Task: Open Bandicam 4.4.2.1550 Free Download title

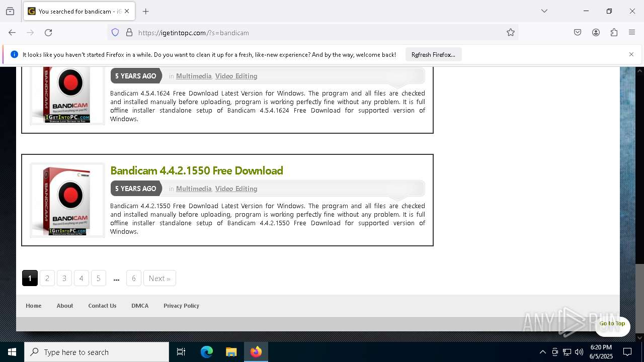Action: click(x=197, y=170)
